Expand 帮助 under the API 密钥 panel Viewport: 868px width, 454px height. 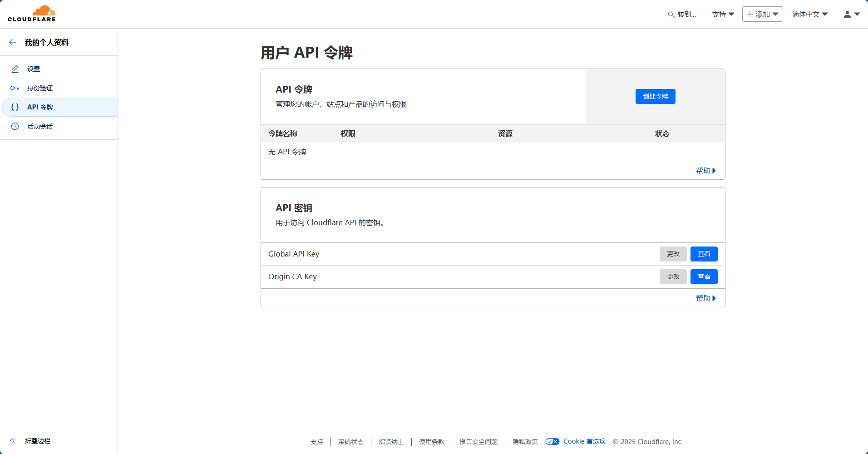click(706, 298)
